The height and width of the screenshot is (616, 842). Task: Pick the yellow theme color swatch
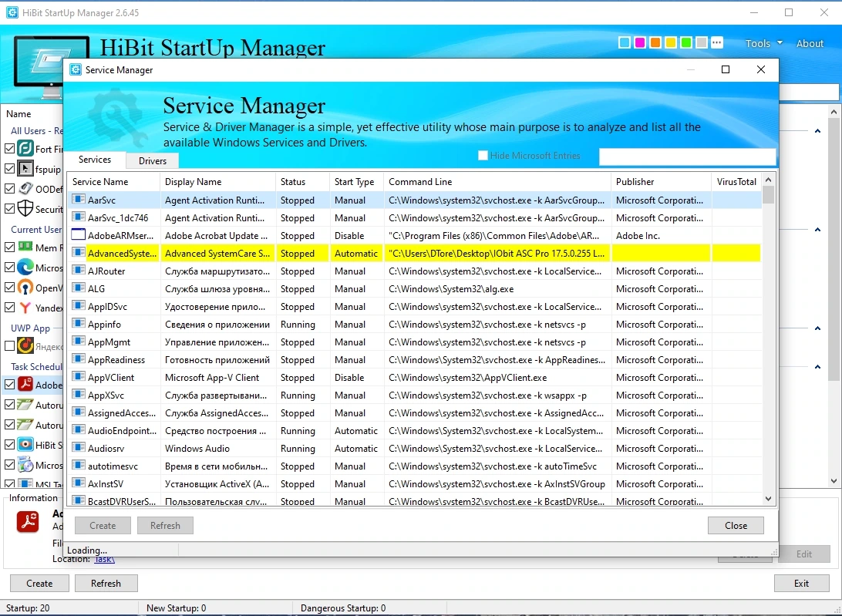(671, 42)
